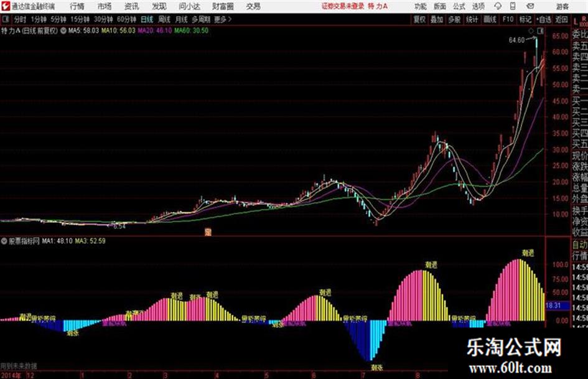
Task: Click the orange marker icon below the price chart
Action: tap(208, 232)
